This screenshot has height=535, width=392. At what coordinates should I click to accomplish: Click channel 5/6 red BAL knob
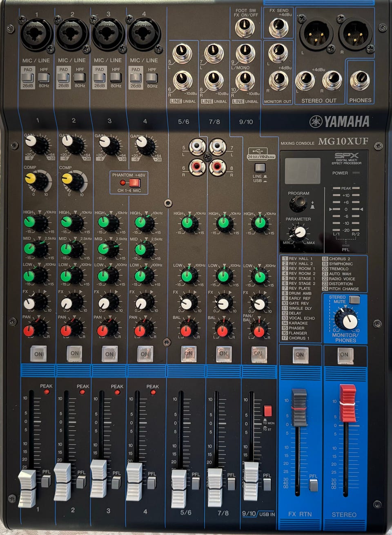pos(188,329)
